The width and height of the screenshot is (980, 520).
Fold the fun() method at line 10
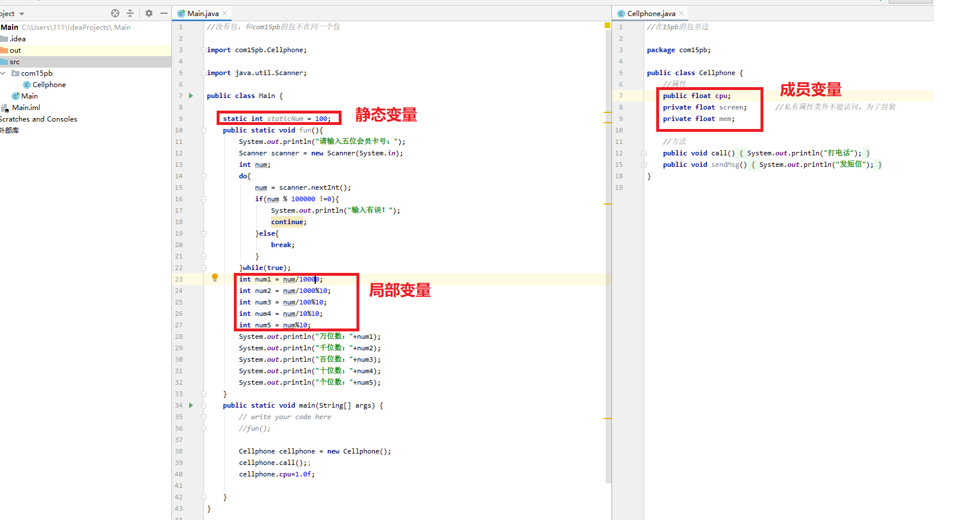coord(203,130)
